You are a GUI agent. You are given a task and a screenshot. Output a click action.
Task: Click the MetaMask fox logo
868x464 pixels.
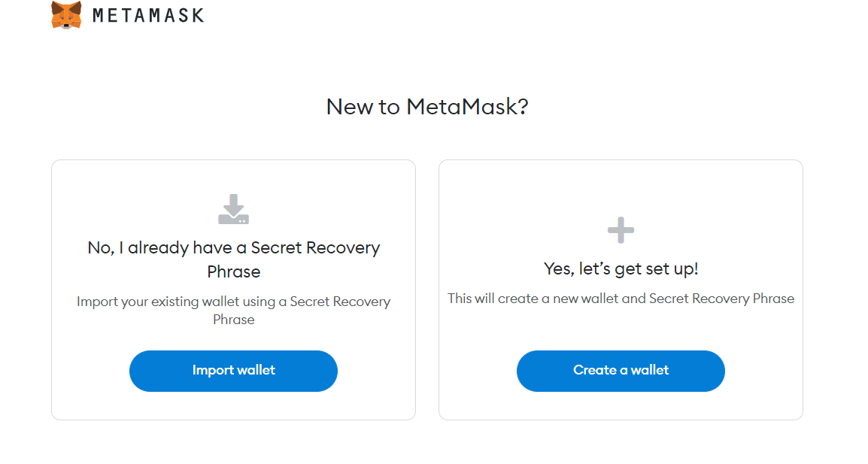66,14
